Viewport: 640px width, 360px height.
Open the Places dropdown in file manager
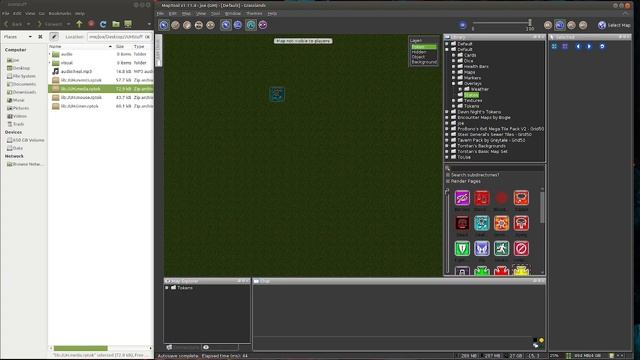30,37
